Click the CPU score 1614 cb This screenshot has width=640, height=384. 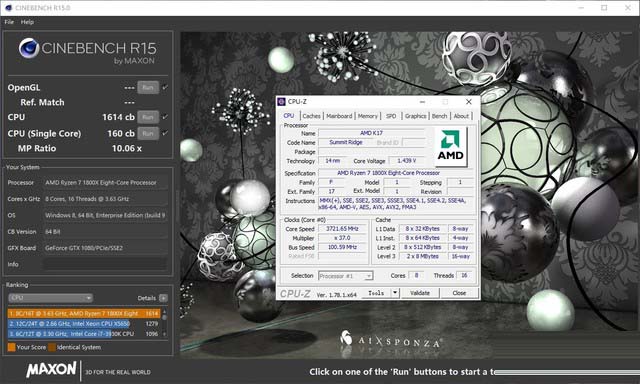point(118,117)
